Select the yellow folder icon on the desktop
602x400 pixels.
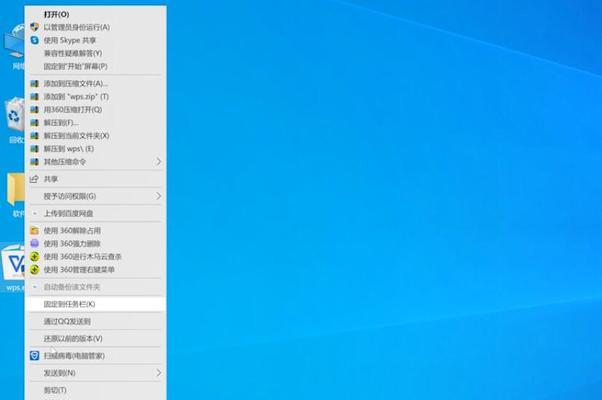pos(15,189)
